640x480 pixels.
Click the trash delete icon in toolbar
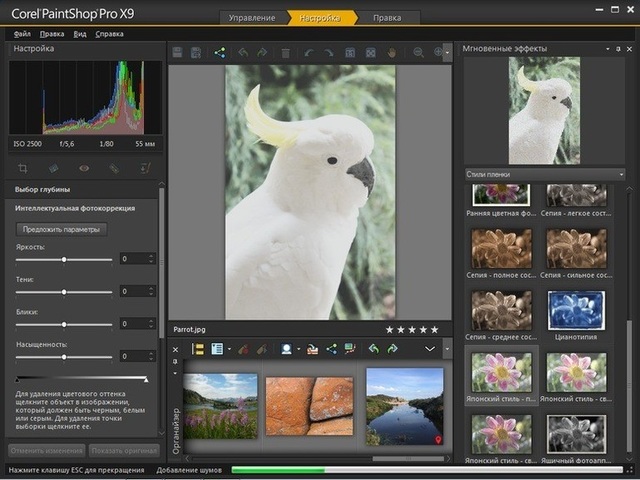click(x=285, y=52)
